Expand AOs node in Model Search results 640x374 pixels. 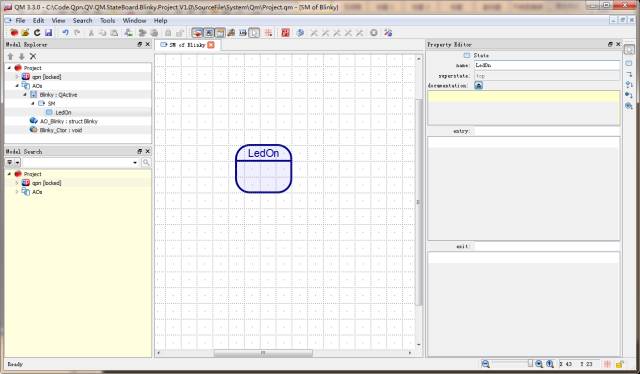tap(17, 192)
